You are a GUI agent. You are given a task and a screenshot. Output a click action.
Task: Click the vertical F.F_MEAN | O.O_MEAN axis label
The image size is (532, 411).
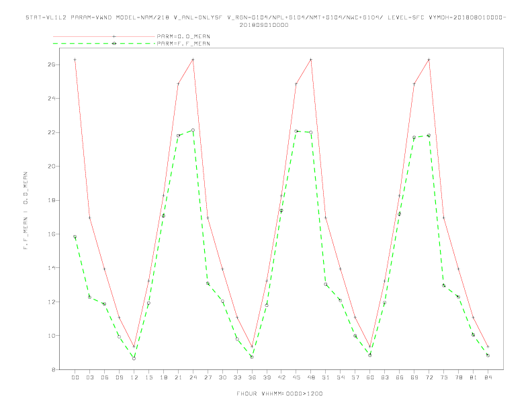click(26, 211)
